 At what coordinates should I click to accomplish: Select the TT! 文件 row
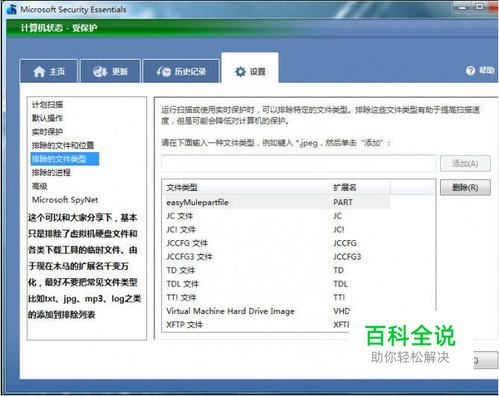[277, 297]
